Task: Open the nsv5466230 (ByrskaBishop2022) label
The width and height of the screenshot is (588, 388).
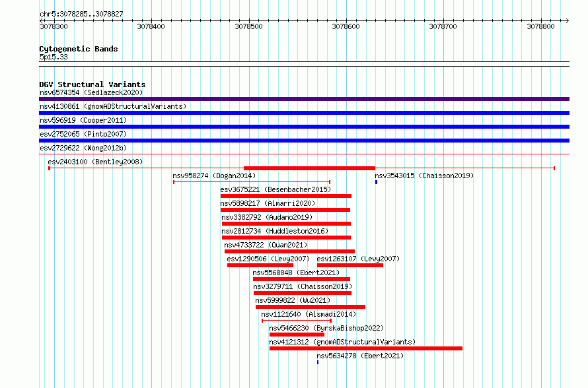Action: pyautogui.click(x=326, y=328)
